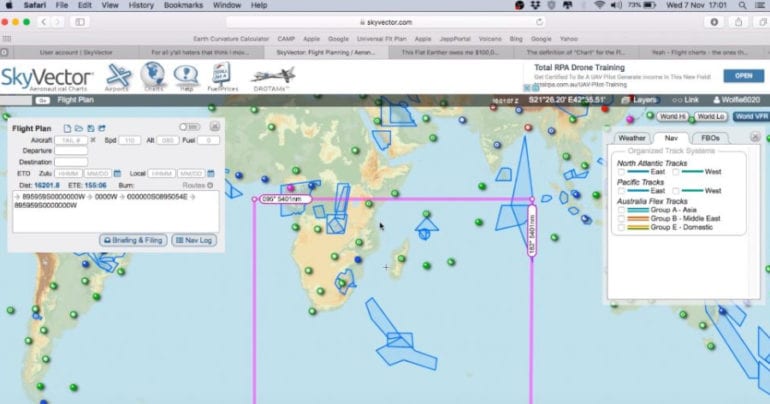770x404 pixels.
Task: Flip the Flight Plan panel toggle switch
Action: click(x=189, y=127)
